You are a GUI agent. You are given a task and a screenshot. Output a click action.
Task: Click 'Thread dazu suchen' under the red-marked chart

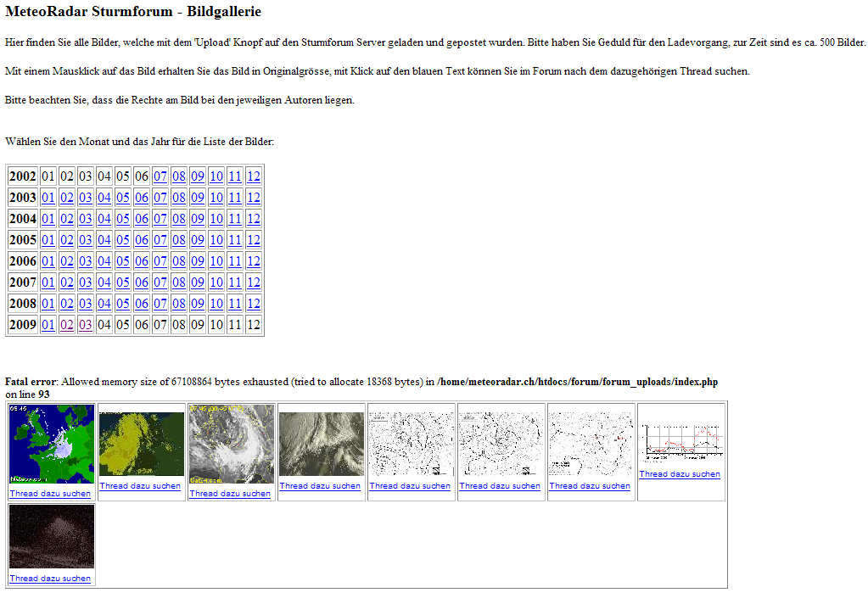click(590, 485)
